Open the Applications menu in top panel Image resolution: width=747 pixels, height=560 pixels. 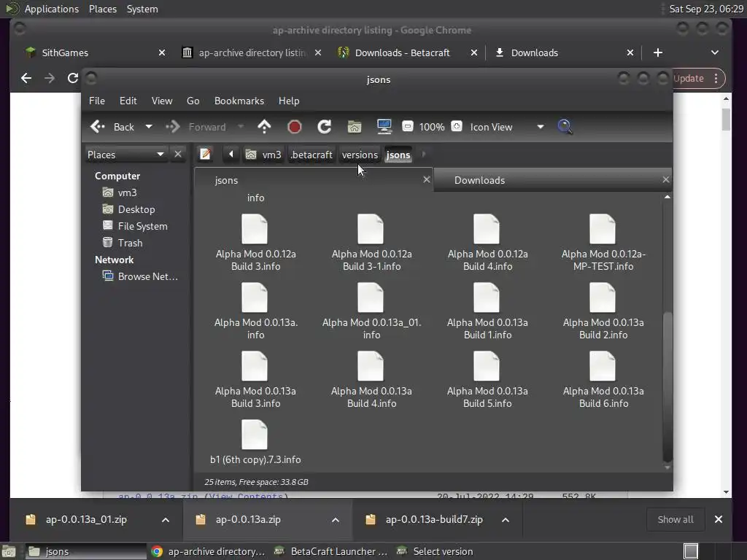click(52, 9)
